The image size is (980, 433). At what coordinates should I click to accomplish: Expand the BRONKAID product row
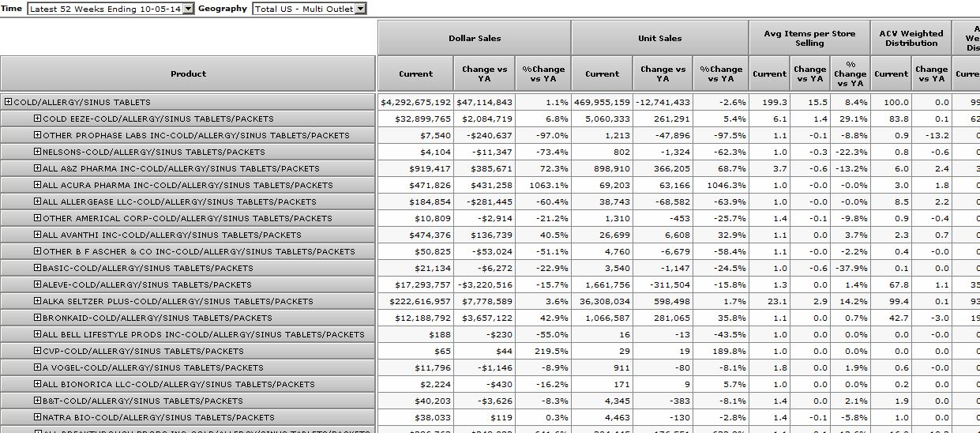(x=37, y=318)
